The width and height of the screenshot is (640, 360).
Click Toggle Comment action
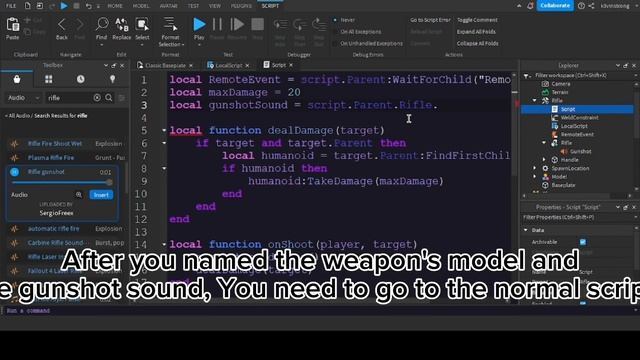pyautogui.click(x=477, y=20)
